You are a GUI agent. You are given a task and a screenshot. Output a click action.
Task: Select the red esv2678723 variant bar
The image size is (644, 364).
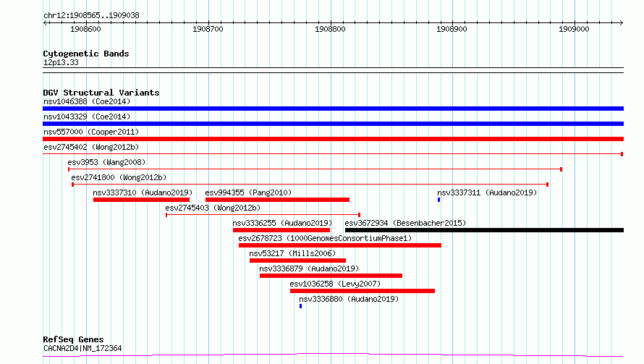click(340, 245)
